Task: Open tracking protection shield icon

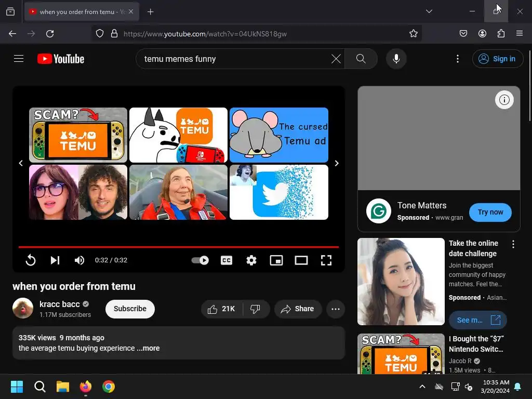Action: point(99,34)
